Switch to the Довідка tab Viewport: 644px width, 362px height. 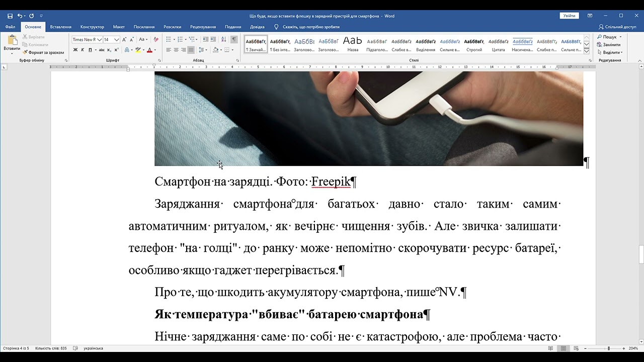257,27
